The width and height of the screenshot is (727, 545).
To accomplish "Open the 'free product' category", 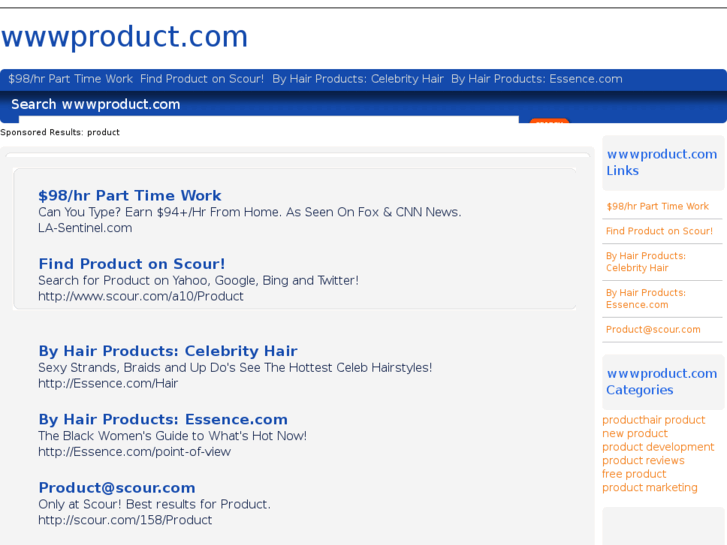I will [634, 474].
